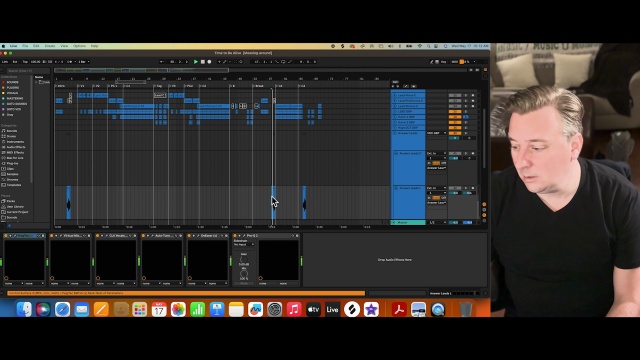640x360 pixels.
Task: Open the Options menu
Action: [79, 46]
